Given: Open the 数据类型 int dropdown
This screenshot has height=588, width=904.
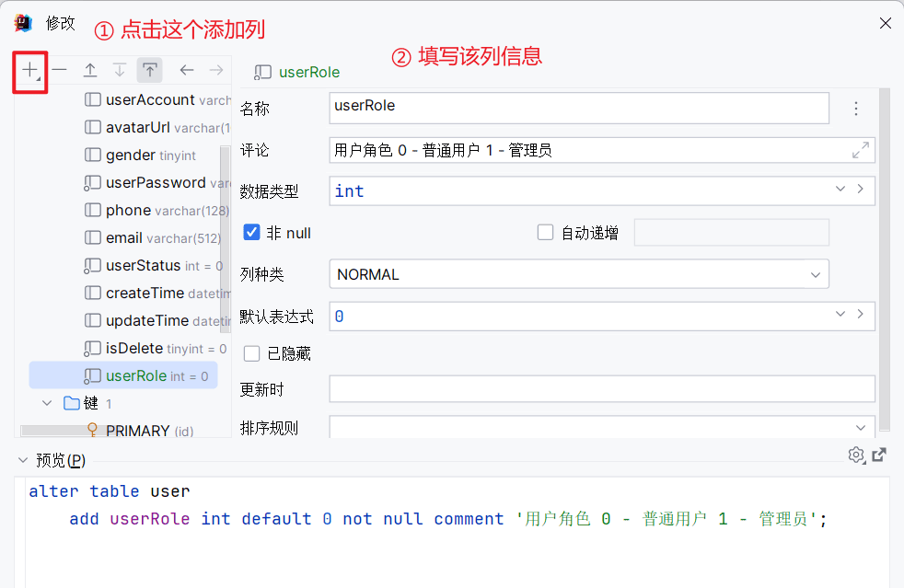Looking at the screenshot, I should pos(840,190).
